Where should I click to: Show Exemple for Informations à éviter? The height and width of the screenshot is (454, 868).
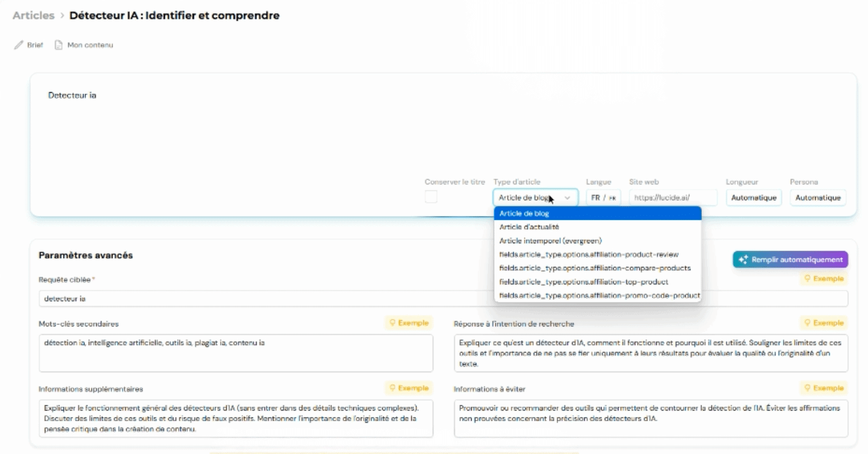(824, 388)
